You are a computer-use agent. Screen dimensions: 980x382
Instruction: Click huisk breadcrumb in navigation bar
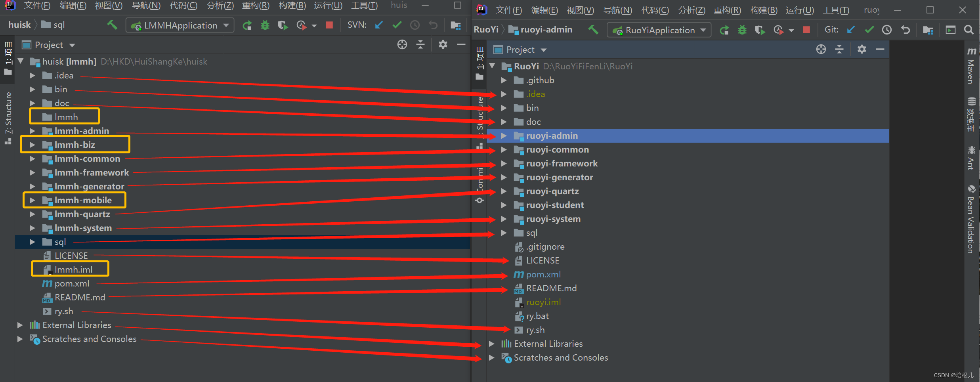[x=19, y=25]
